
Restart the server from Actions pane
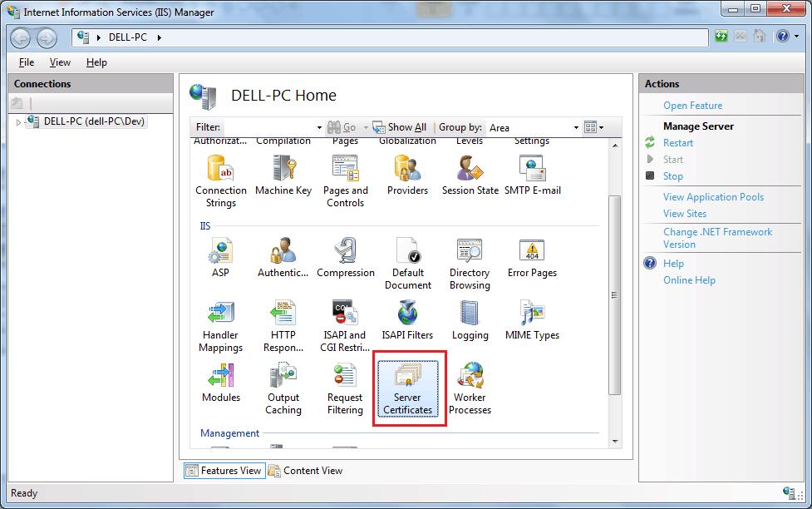coord(679,142)
